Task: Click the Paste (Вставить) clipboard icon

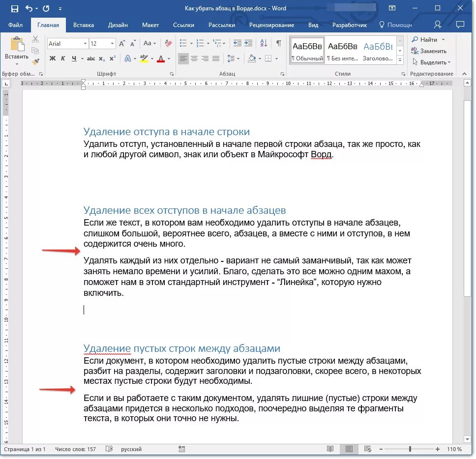Action: (17, 45)
